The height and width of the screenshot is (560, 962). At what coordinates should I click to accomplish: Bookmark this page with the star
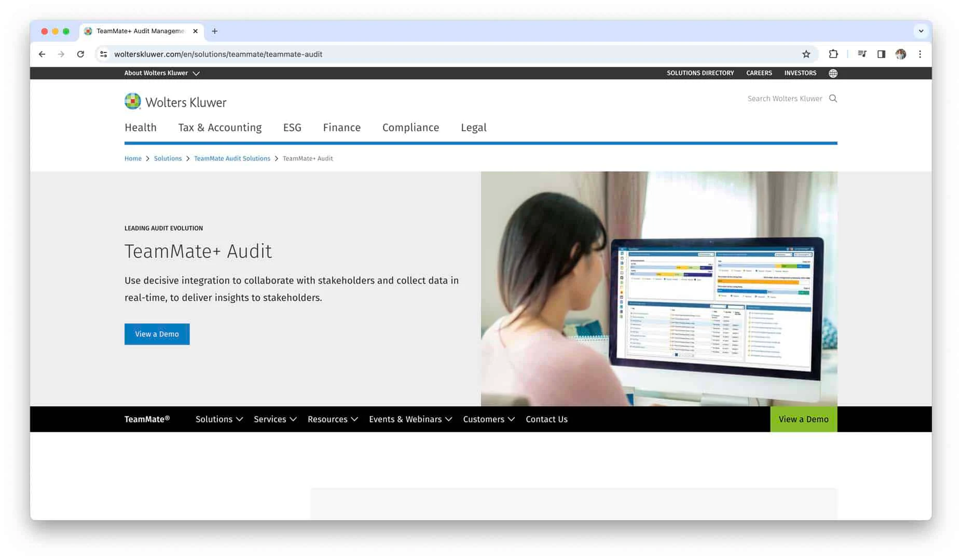tap(806, 54)
